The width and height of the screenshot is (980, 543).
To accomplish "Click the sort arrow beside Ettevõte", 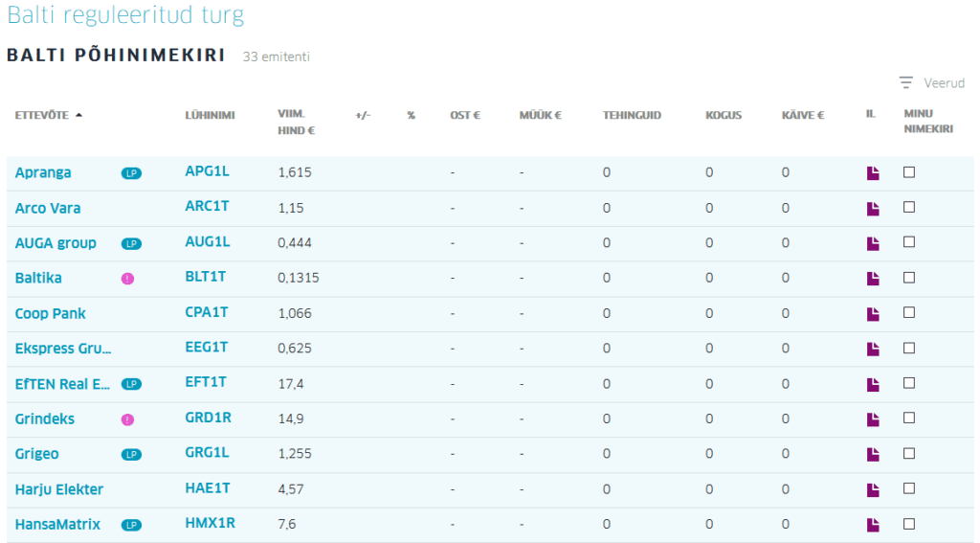I will click(x=78, y=115).
